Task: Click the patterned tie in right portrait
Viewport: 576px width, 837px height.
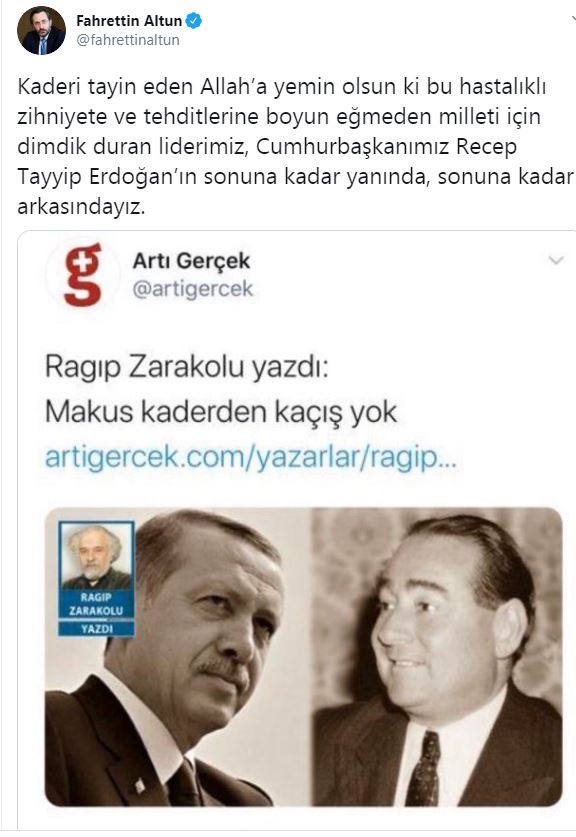Action: coord(423,769)
